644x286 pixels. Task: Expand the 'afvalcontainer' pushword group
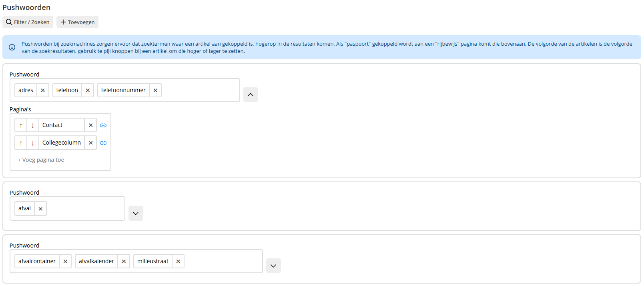click(x=273, y=266)
